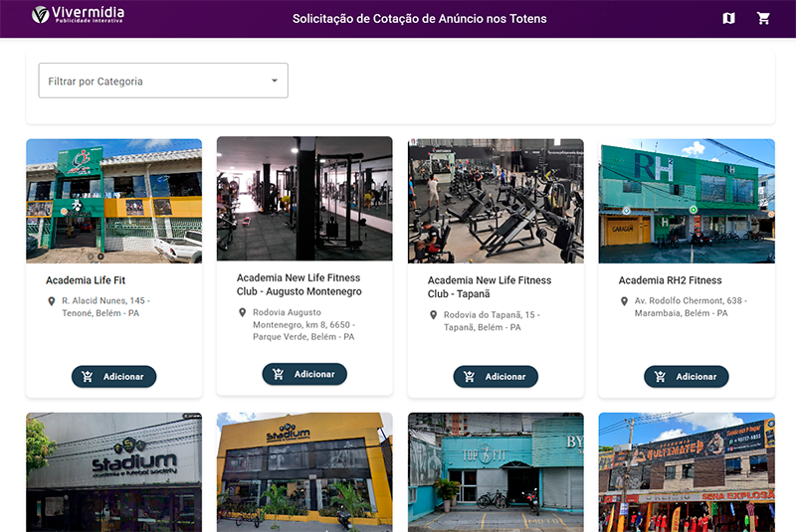Open Academia RH2 Fitness building photo
The image size is (796, 532).
(687, 200)
